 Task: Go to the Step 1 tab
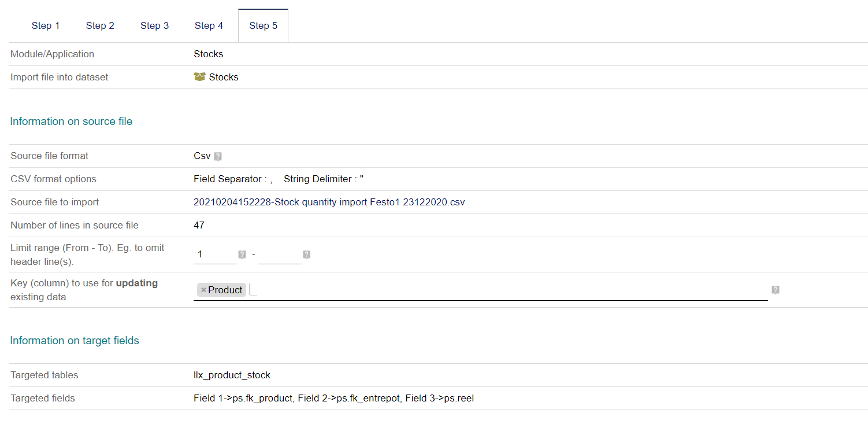point(46,25)
